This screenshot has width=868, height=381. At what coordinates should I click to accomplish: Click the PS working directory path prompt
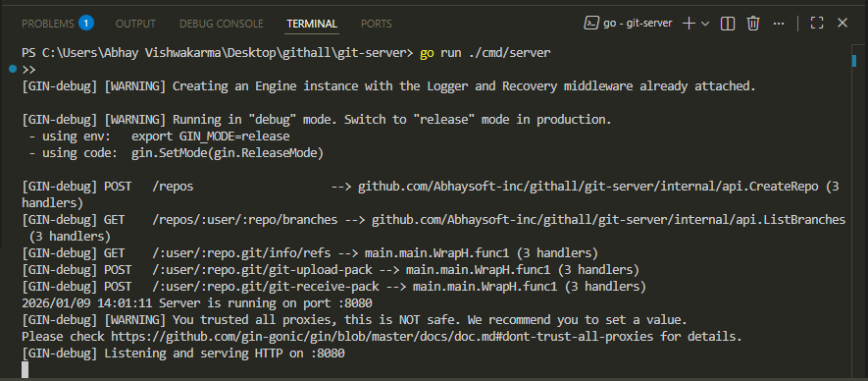pyautogui.click(x=218, y=53)
